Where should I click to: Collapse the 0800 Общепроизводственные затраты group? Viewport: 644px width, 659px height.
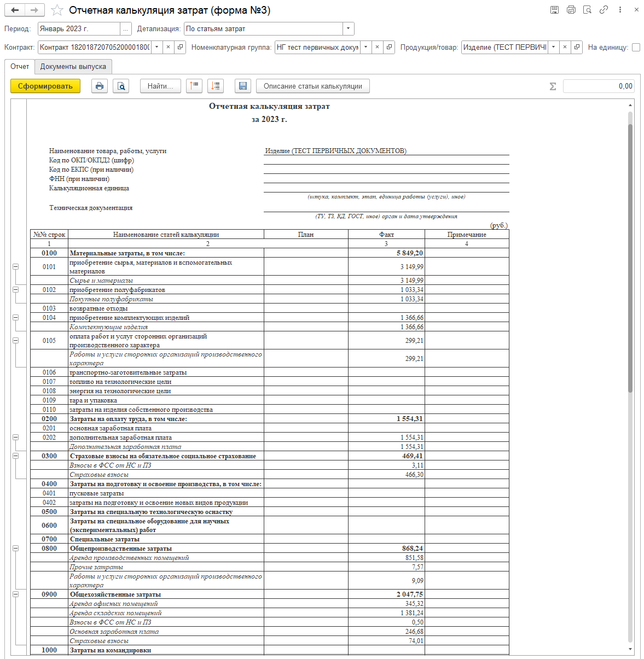(15, 548)
